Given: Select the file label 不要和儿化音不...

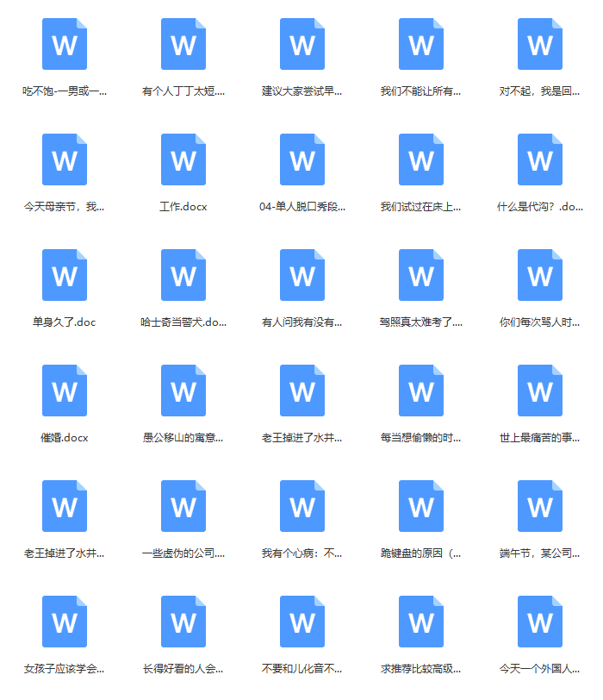Looking at the screenshot, I should pos(302,669).
